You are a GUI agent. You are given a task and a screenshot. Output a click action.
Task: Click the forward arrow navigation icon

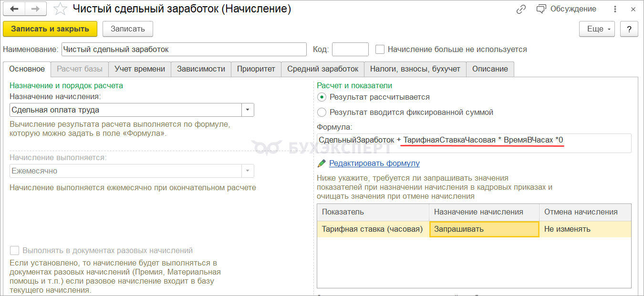[x=35, y=9]
